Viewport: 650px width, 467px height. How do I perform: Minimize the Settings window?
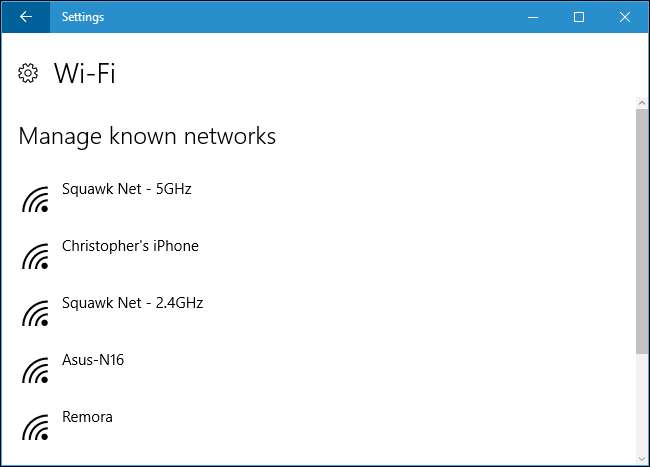coord(533,17)
